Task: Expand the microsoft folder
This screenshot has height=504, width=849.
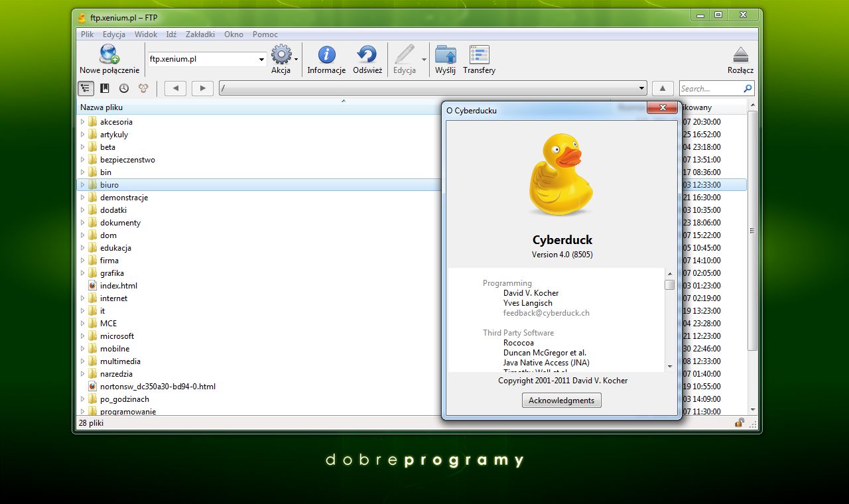Action: coord(83,336)
